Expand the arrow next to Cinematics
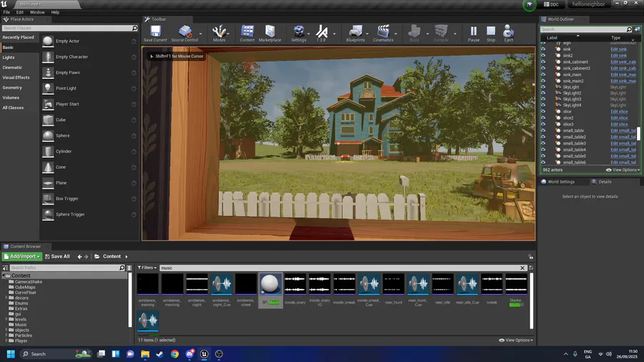Viewport: 644px width, 362px height. point(396,34)
